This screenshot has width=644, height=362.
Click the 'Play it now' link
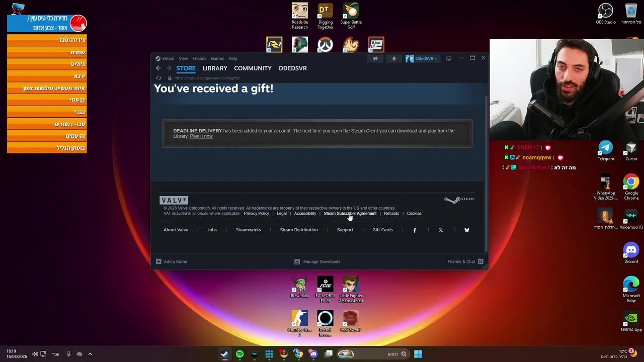click(x=201, y=136)
